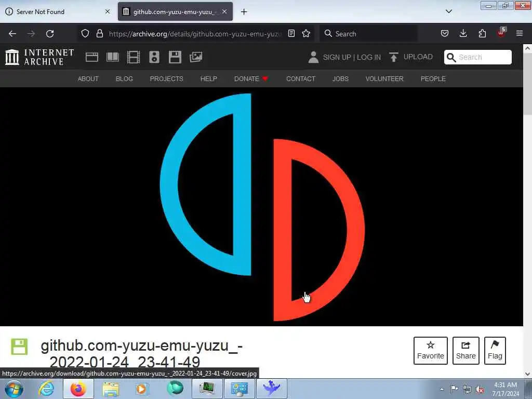Open a new browser tab
Screen dimensions: 532x399
(244, 12)
